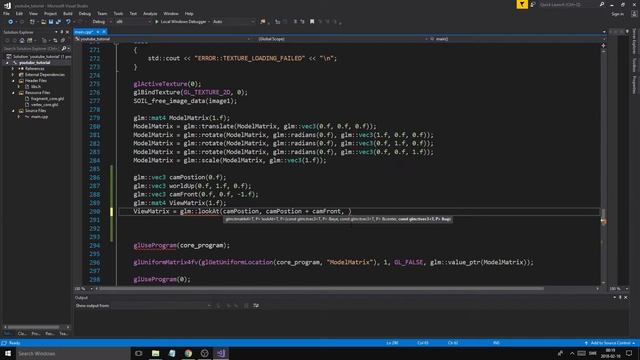The image size is (640, 360).
Task: Open the youtube_tutorial project scope dropdown
Action: (163, 39)
